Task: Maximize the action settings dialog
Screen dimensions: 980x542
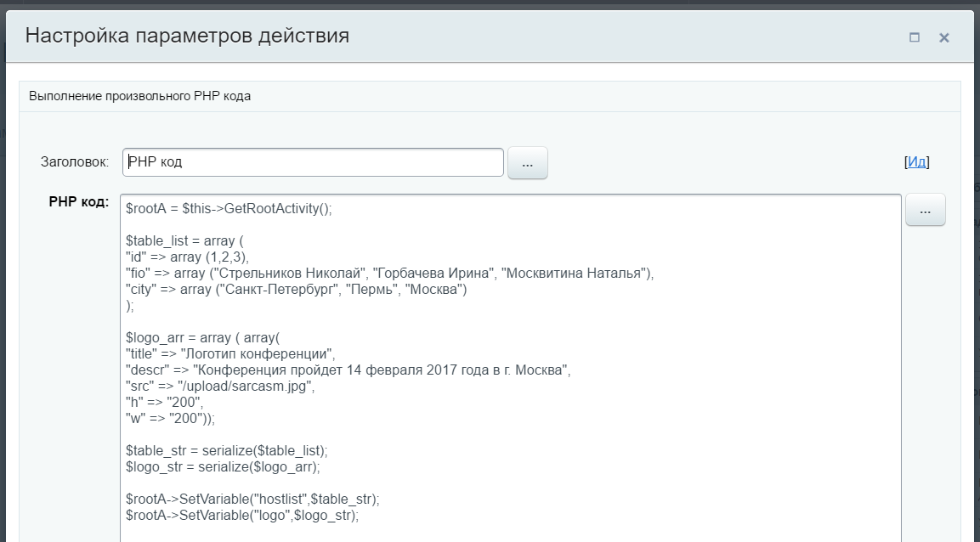Action: (x=915, y=37)
